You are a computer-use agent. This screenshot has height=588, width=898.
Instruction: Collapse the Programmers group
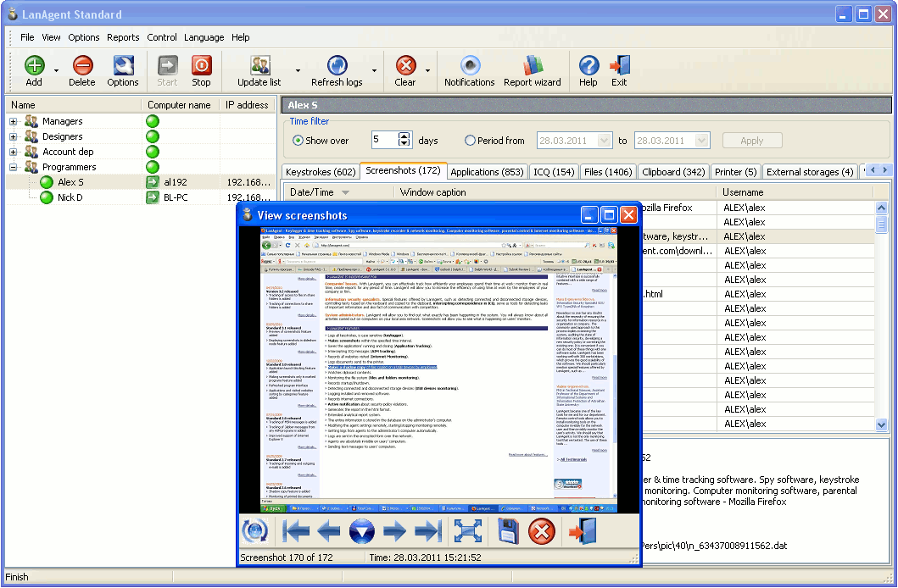point(14,168)
